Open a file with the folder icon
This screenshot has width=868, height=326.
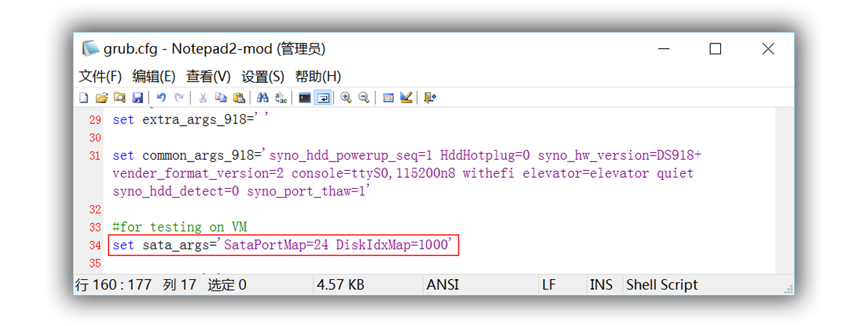pos(102,98)
